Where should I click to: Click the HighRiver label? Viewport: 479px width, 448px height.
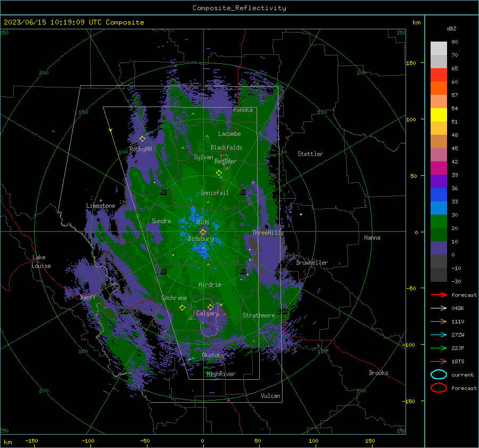[221, 374]
